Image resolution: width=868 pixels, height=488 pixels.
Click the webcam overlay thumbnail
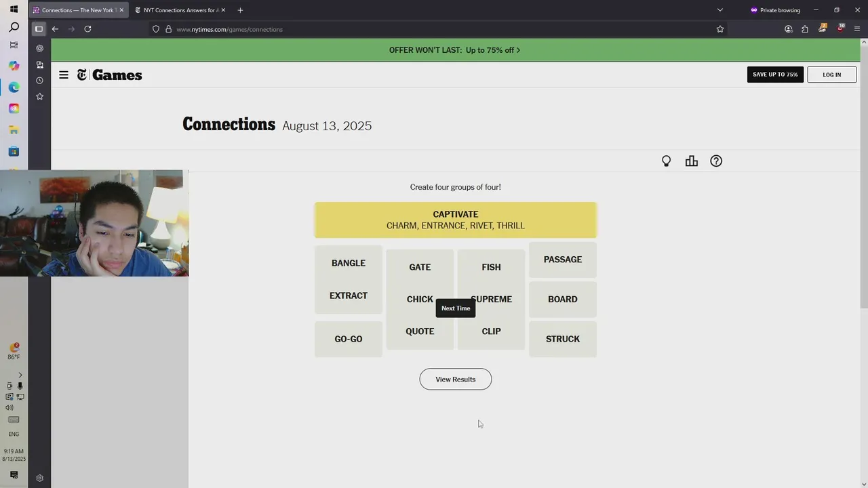94,223
